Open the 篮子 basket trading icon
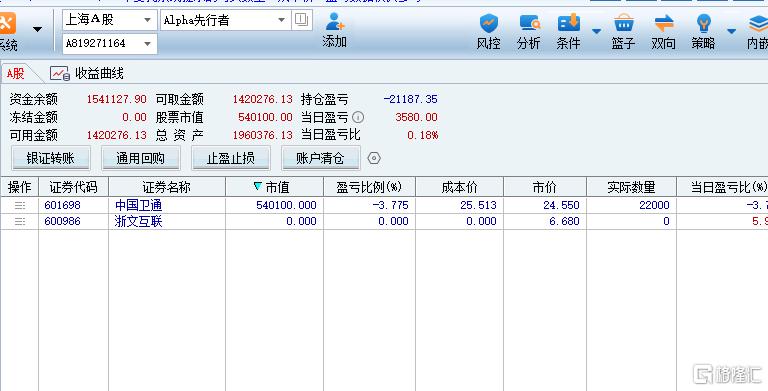This screenshot has width=768, height=391. (x=623, y=32)
